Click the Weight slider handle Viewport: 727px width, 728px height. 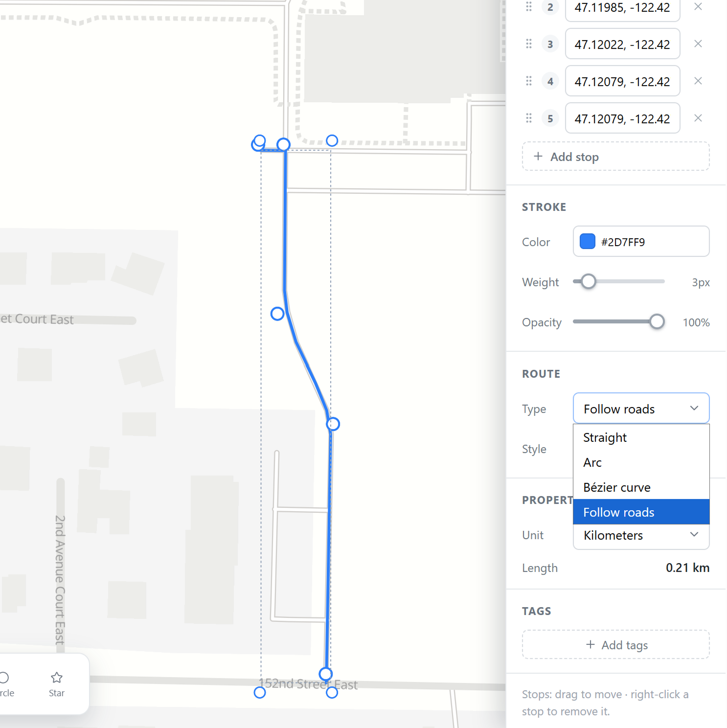589,282
